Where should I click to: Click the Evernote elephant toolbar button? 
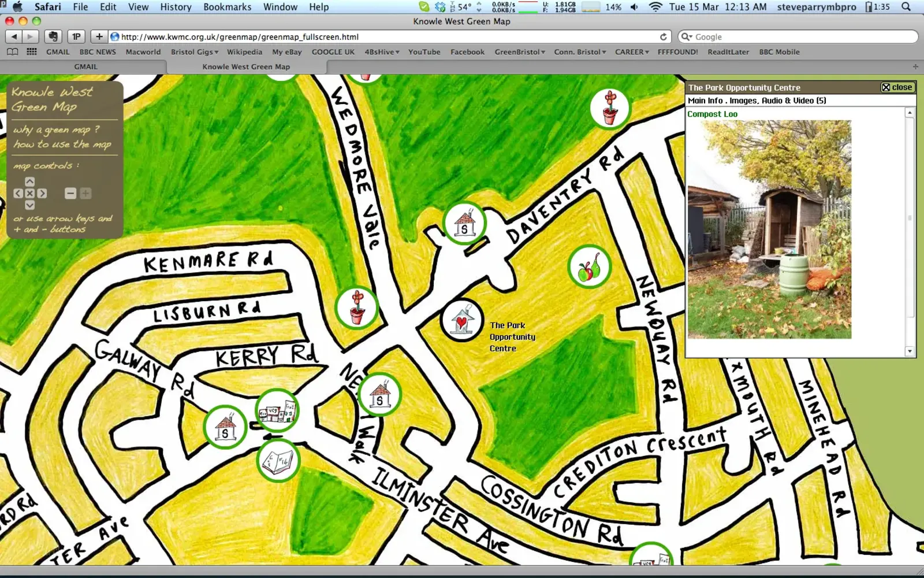(53, 36)
